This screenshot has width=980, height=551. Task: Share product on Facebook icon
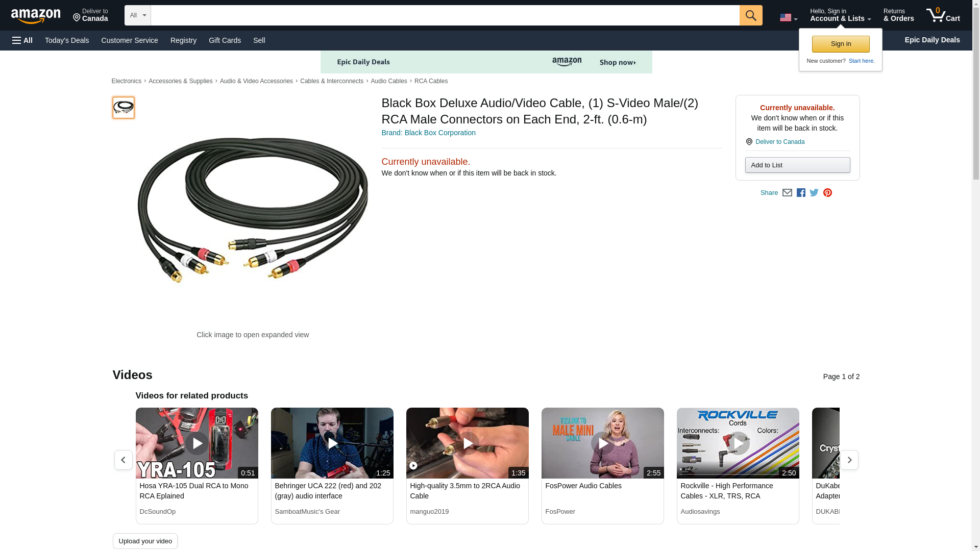pyautogui.click(x=801, y=193)
